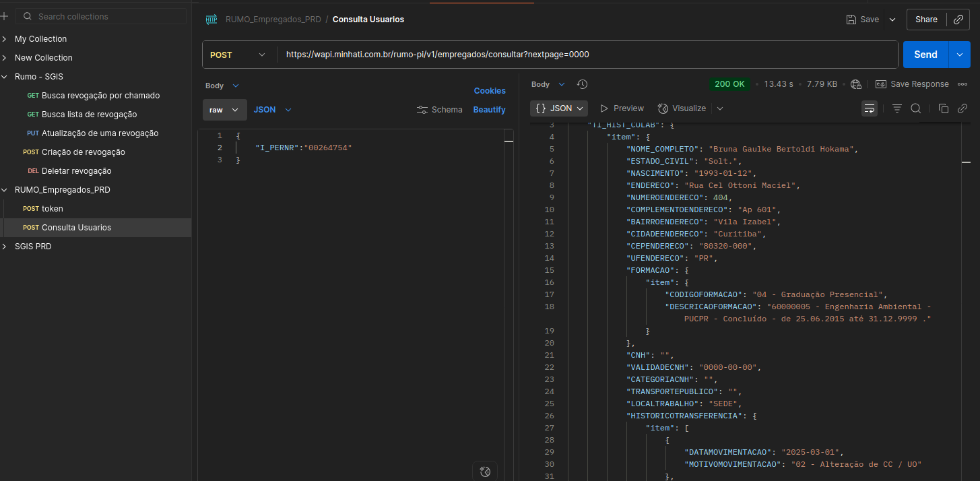The image size is (980, 481).
Task: Open the POST method dropdown
Action: [238, 55]
